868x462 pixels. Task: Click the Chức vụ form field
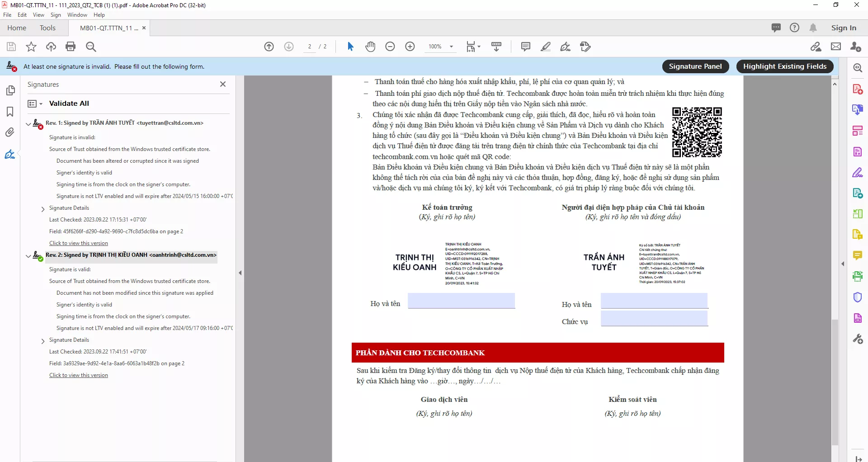pyautogui.click(x=654, y=318)
